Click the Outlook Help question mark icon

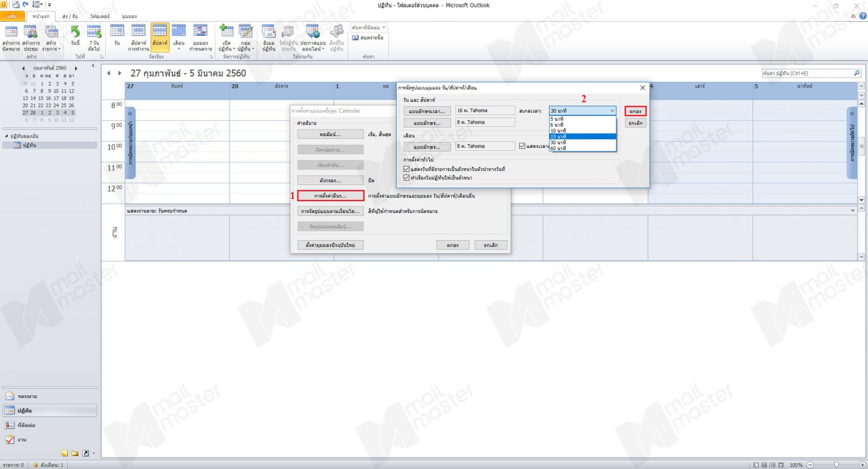click(x=863, y=16)
